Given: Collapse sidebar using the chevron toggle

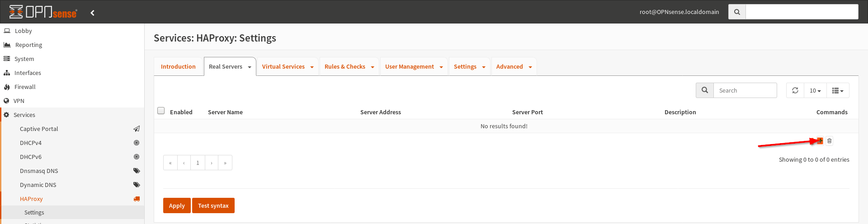Looking at the screenshot, I should [x=92, y=13].
